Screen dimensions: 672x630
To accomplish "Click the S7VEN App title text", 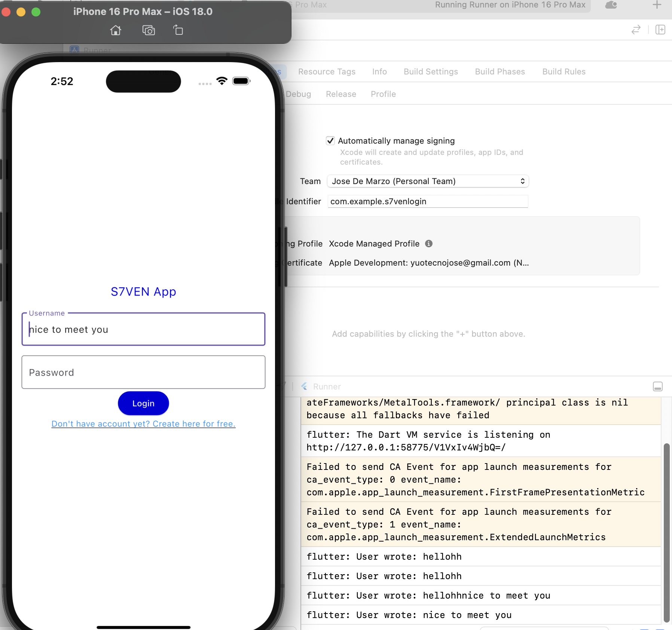I will pyautogui.click(x=143, y=291).
